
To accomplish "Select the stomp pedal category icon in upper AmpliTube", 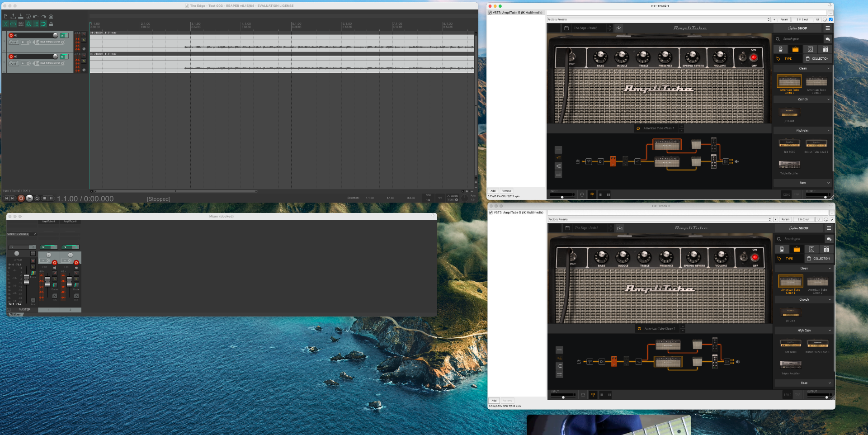I will 781,49.
